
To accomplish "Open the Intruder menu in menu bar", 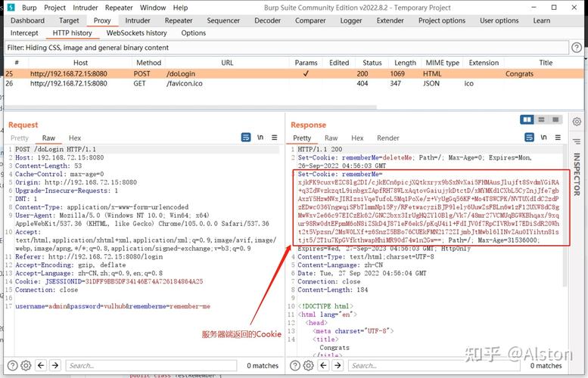I will pyautogui.click(x=85, y=8).
